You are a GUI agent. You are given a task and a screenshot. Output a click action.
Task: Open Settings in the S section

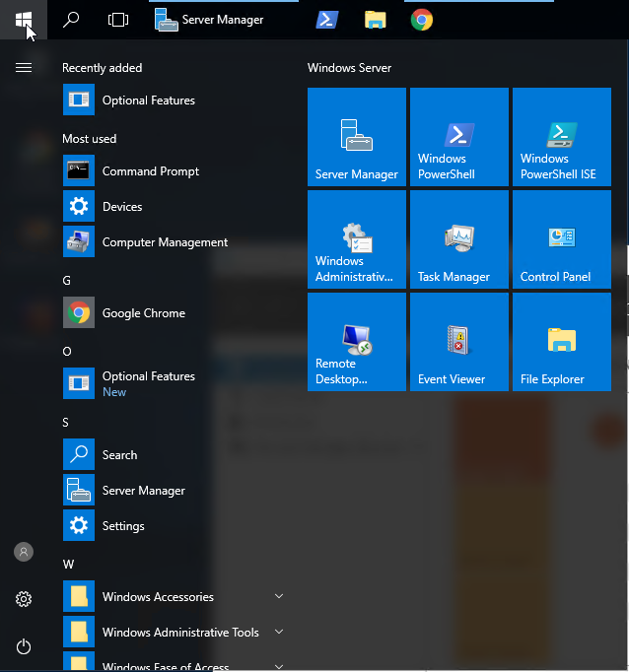coord(175,525)
